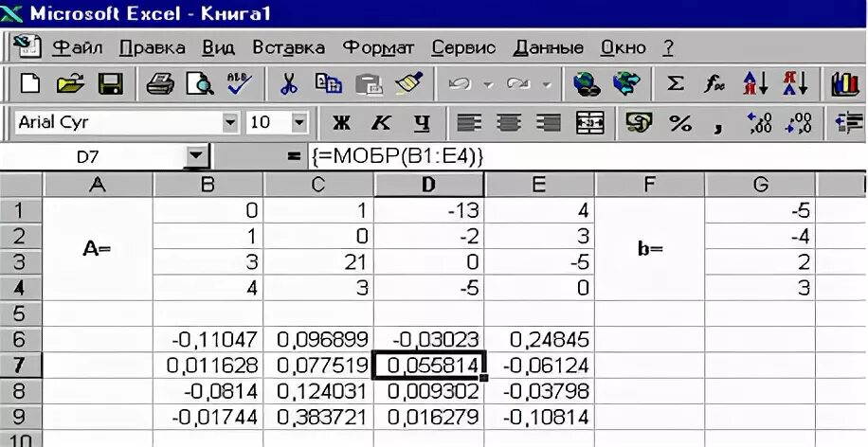Open Print Preview magnifier icon
868x447 pixels.
pyautogui.click(x=200, y=84)
